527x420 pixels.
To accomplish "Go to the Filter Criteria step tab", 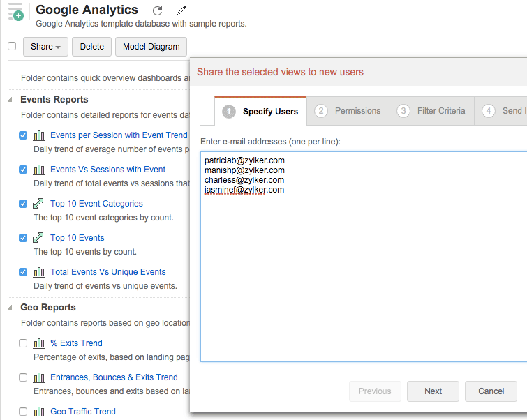I will [x=431, y=111].
